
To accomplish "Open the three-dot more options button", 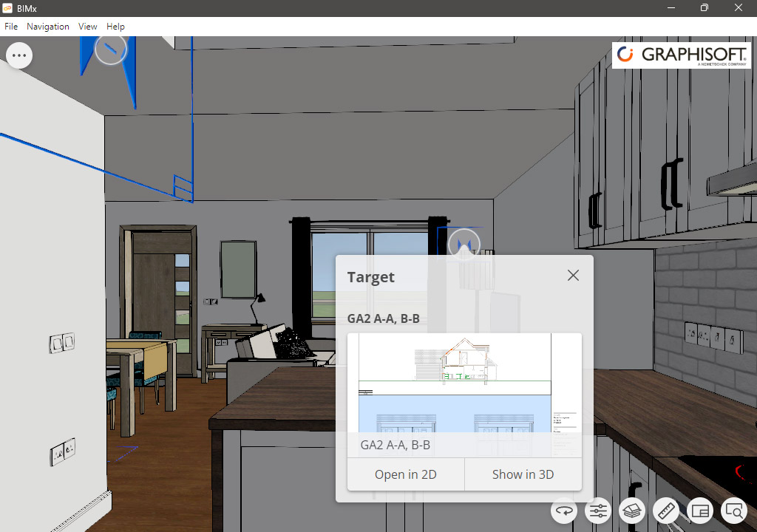I will click(x=19, y=55).
